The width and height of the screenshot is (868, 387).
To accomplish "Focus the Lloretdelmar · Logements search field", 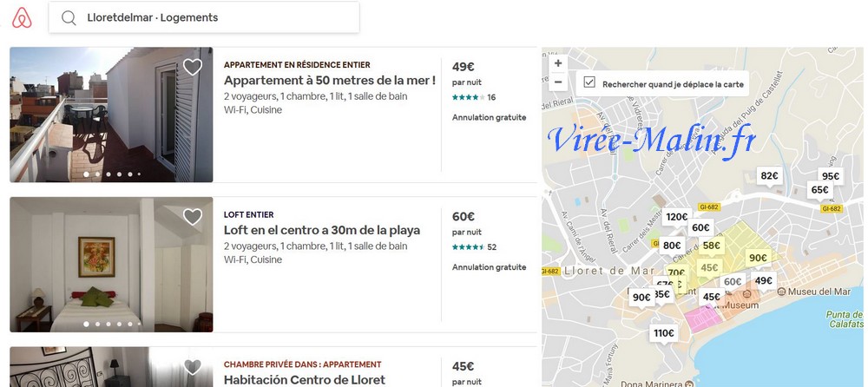I will click(204, 17).
